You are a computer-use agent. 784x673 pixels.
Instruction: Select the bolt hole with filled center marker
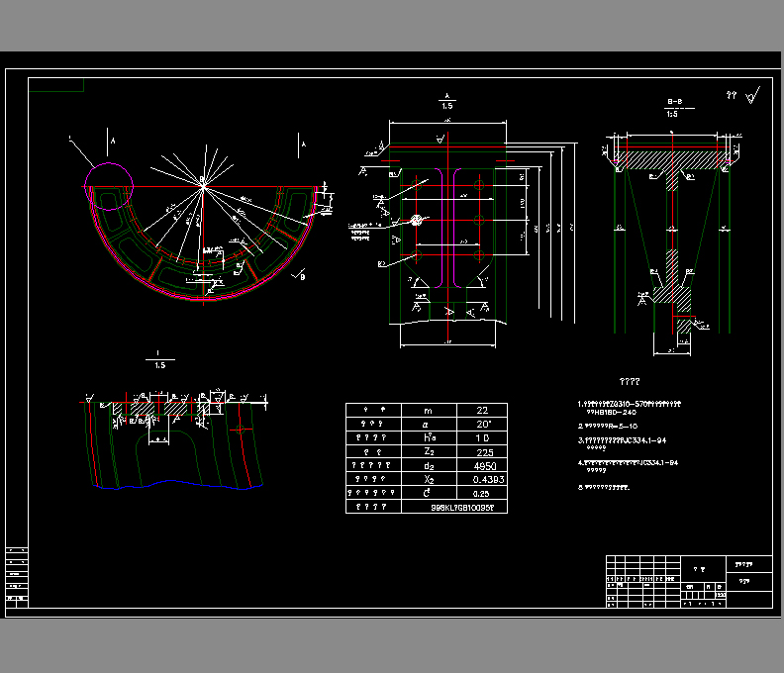pos(418,220)
